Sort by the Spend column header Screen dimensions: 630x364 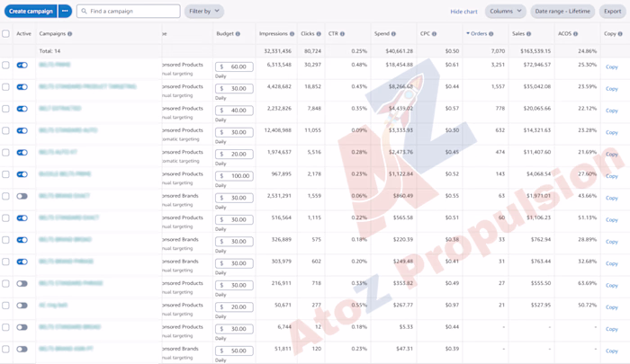pyautogui.click(x=382, y=34)
